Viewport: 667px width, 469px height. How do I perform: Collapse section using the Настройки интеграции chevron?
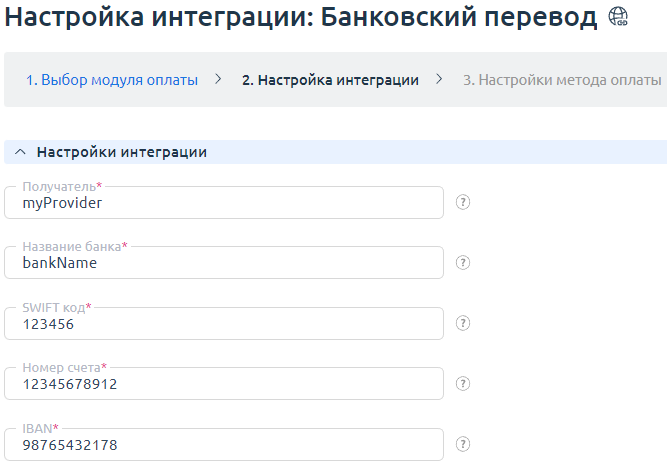[20, 152]
